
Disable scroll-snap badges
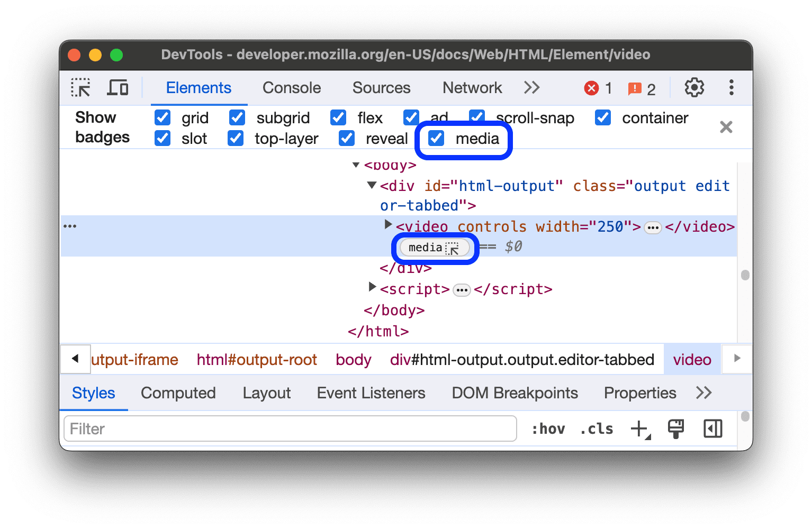476,117
